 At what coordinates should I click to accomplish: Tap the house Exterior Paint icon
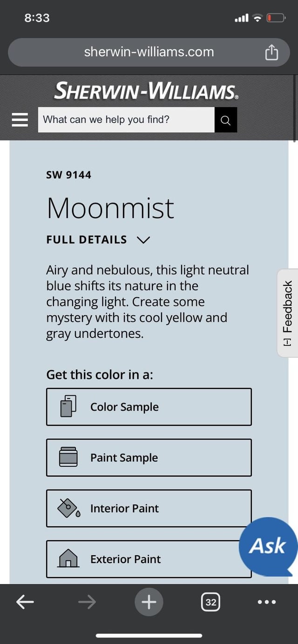click(x=68, y=558)
